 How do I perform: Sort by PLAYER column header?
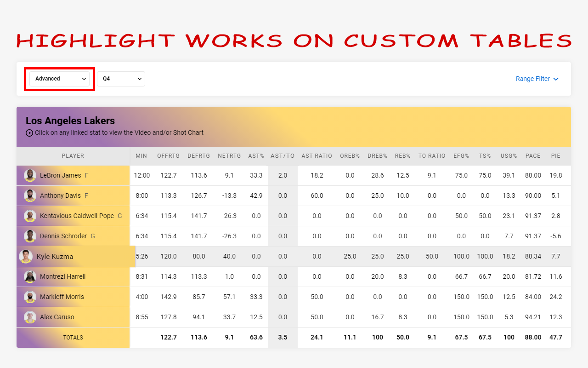pyautogui.click(x=73, y=156)
